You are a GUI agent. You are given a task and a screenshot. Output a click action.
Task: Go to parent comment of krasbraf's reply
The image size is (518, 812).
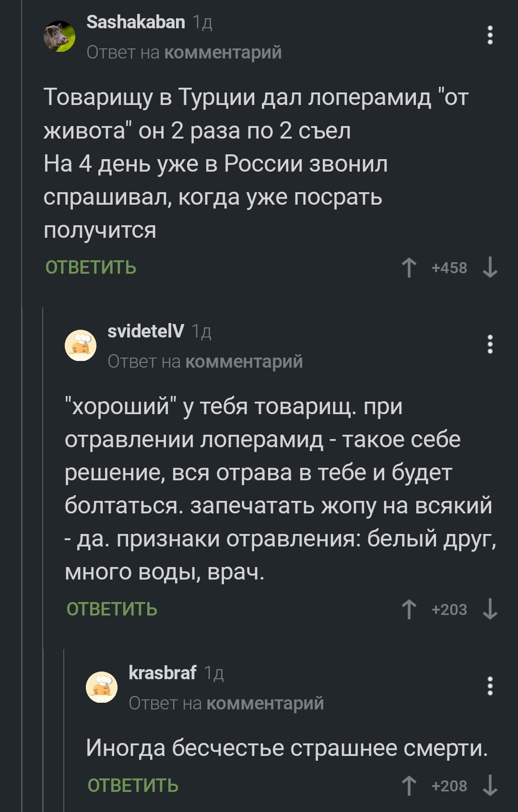[265, 703]
